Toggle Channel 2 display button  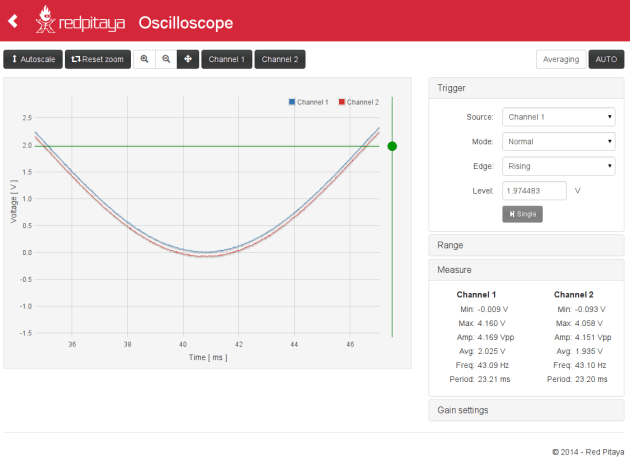point(280,59)
